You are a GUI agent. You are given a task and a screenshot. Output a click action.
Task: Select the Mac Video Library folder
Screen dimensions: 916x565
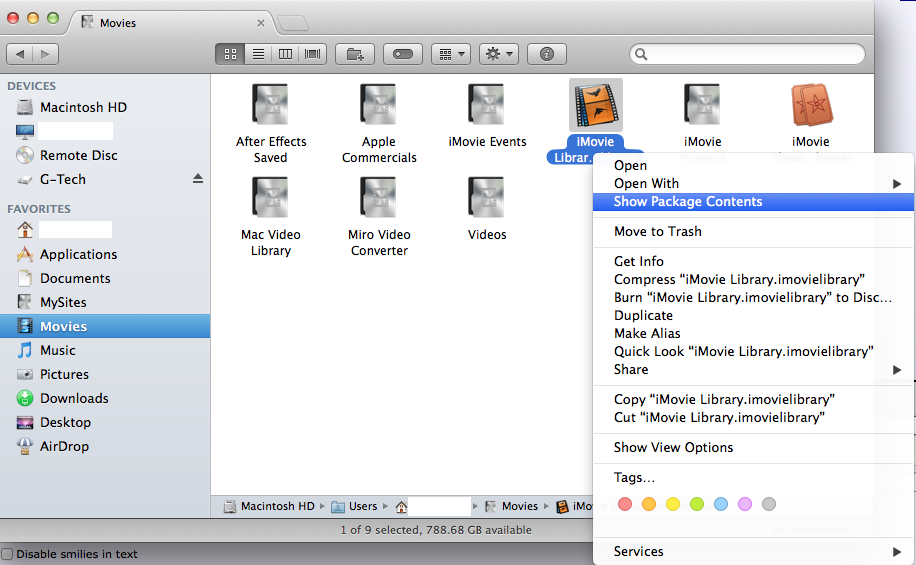coord(270,198)
